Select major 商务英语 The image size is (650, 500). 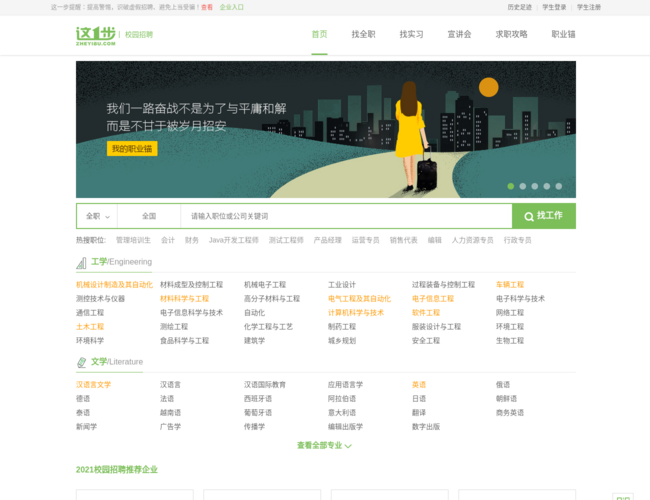510,413
